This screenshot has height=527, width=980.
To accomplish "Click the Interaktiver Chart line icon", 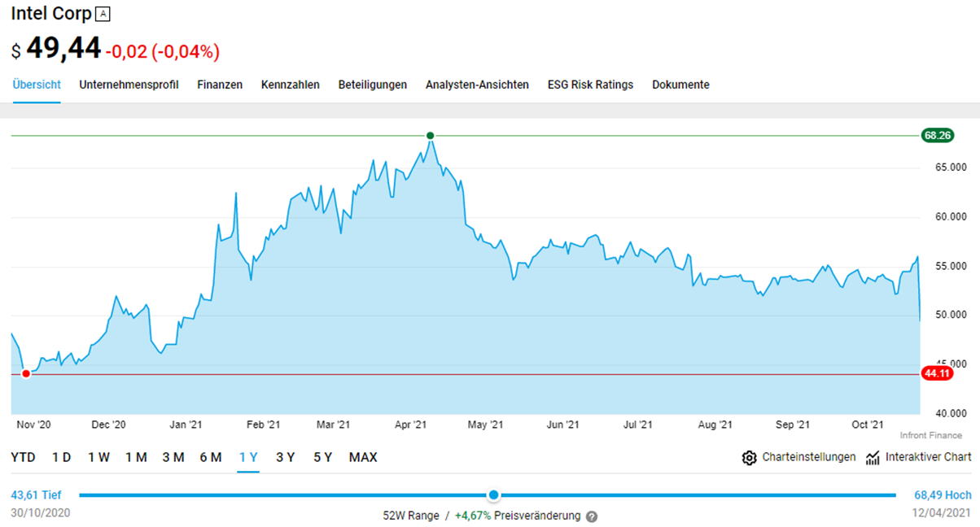I will (x=873, y=458).
